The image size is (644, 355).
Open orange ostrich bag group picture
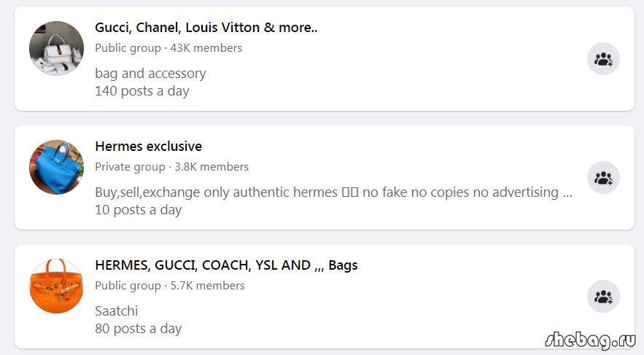click(x=56, y=286)
